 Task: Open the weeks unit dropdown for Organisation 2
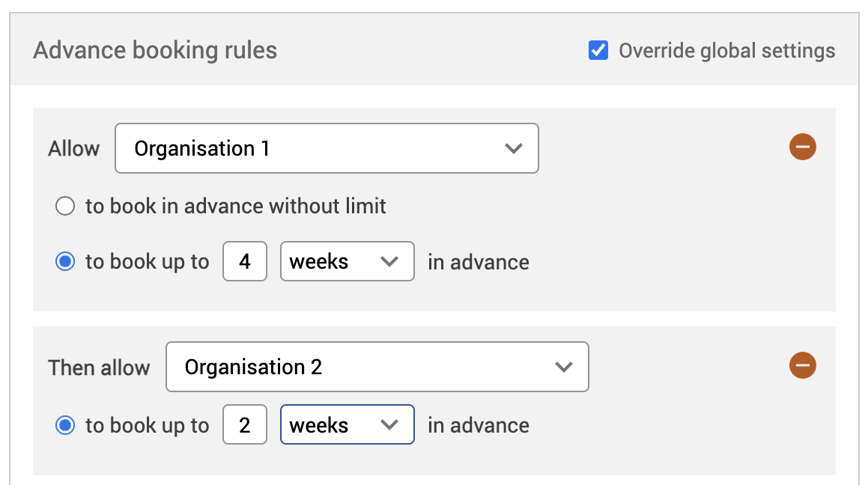coord(347,425)
